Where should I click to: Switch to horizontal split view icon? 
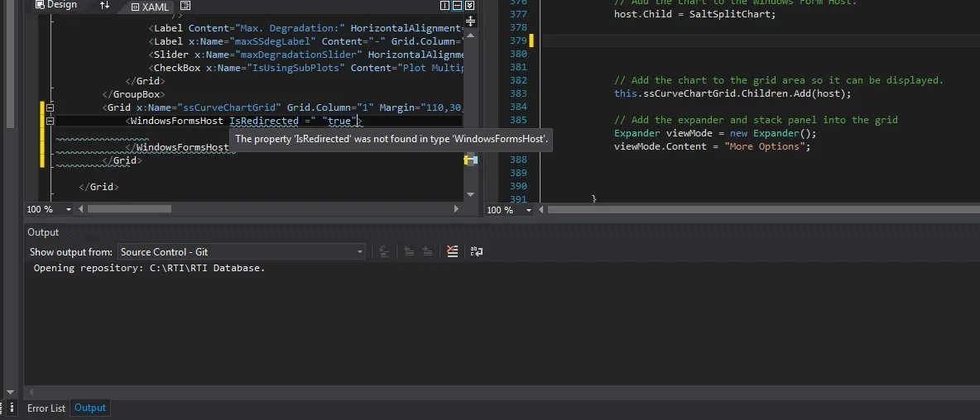click(x=457, y=6)
